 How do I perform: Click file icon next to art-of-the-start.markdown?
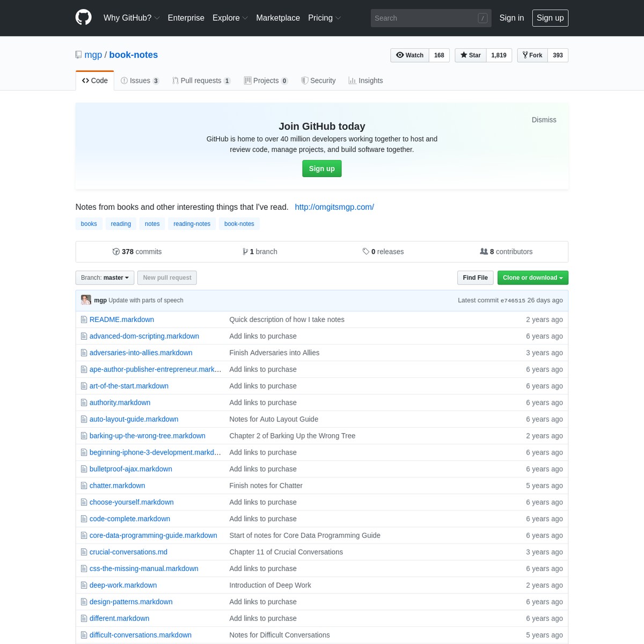(x=84, y=386)
